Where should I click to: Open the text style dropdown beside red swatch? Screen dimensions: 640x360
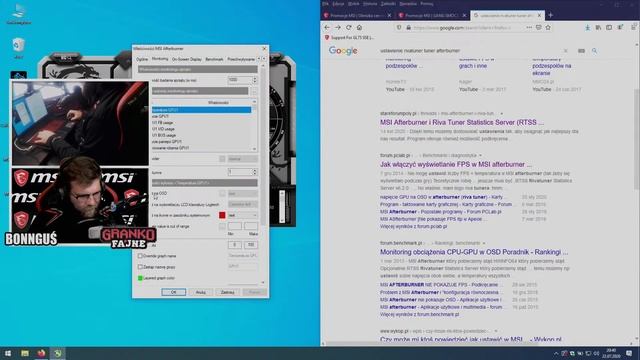click(242, 215)
